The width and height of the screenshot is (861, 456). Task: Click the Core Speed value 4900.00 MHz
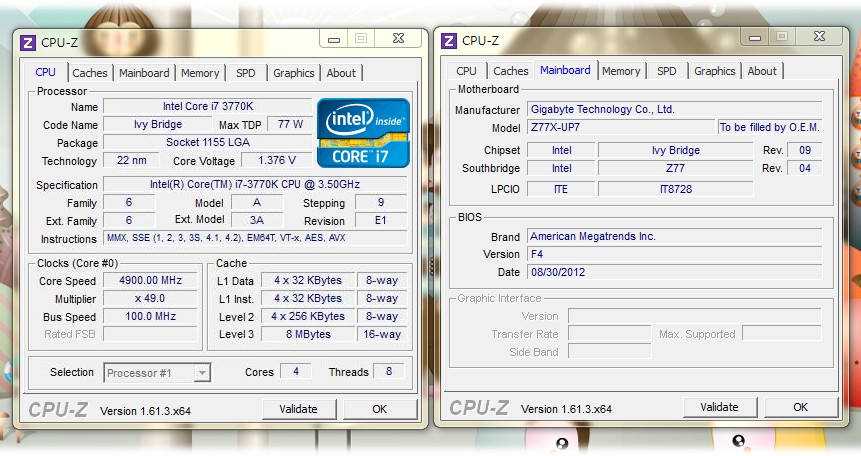click(x=150, y=280)
